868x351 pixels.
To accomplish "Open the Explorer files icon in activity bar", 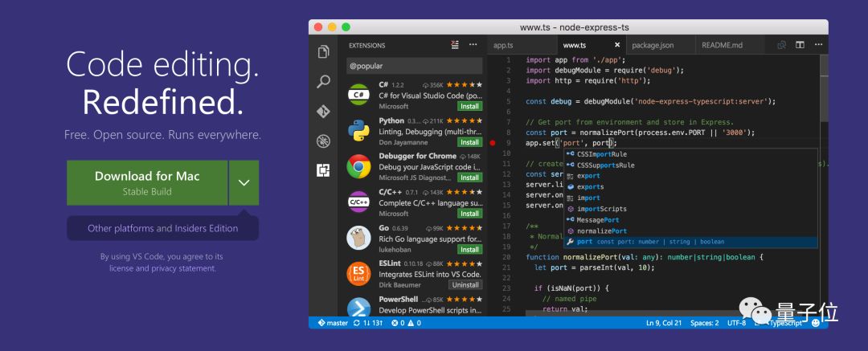I will pos(323,52).
